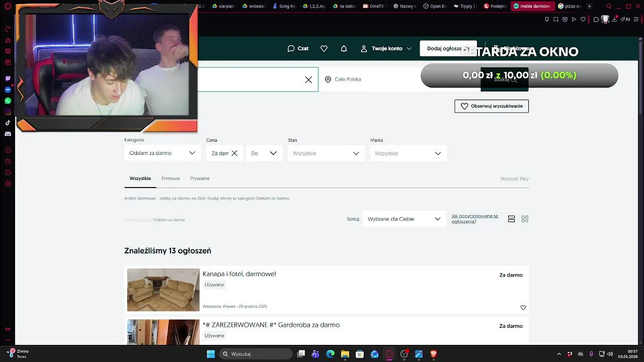The image size is (644, 362).
Task: Switch to list view layout icon
Action: point(511,219)
